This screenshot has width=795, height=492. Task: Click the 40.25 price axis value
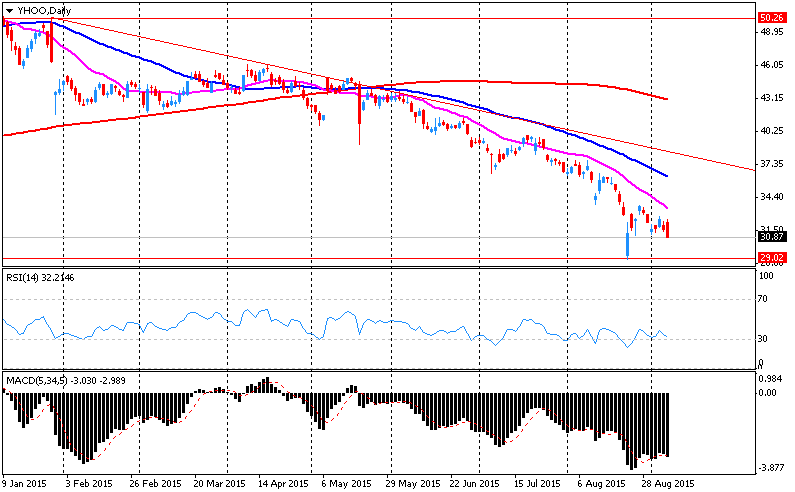[772, 131]
